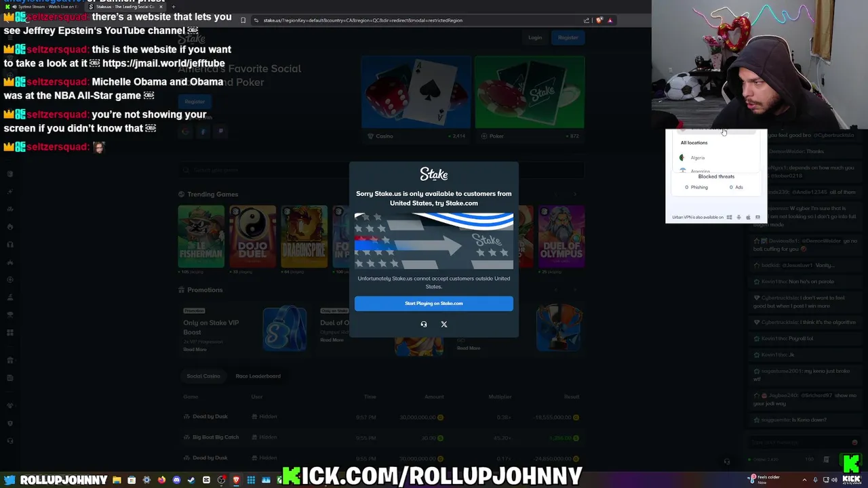Open the jmail.world/jefftube link in chat overlay
This screenshot has height=488, width=868.
tap(163, 63)
